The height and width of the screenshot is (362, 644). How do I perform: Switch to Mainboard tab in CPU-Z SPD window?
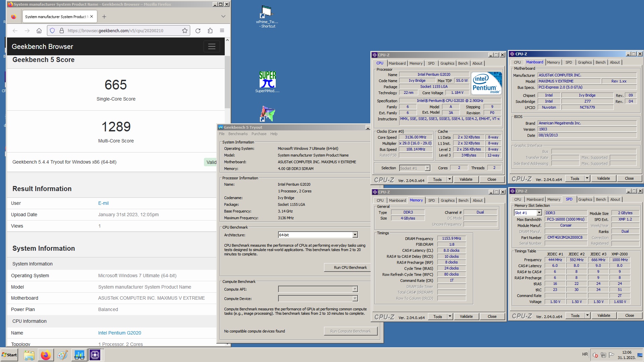(535, 199)
